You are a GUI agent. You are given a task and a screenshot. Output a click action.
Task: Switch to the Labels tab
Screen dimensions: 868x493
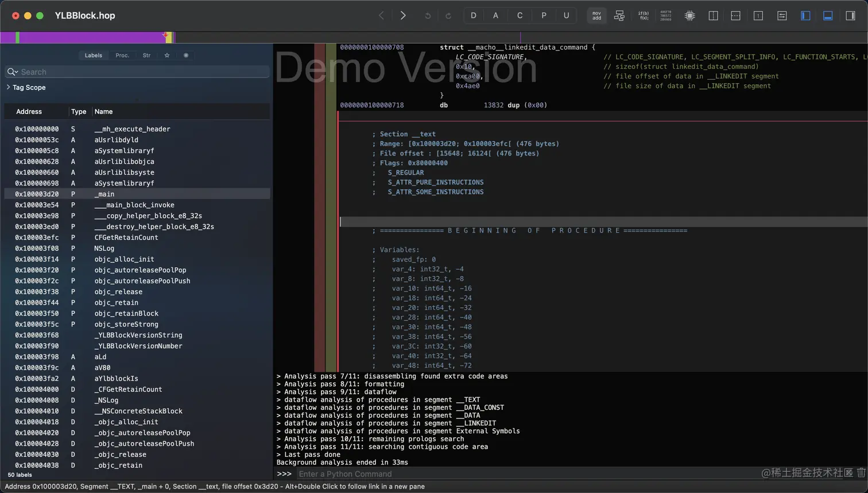(x=94, y=56)
